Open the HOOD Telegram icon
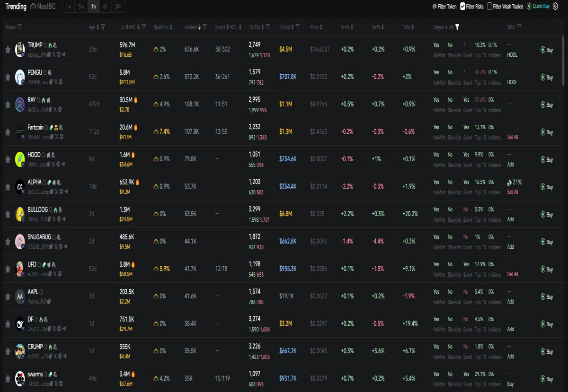The image size is (568, 392). (x=63, y=165)
